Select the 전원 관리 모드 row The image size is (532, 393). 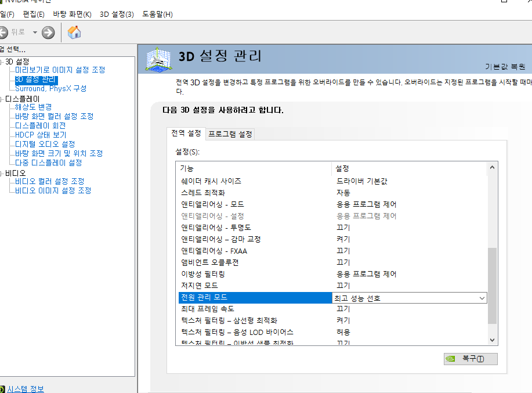coord(255,298)
